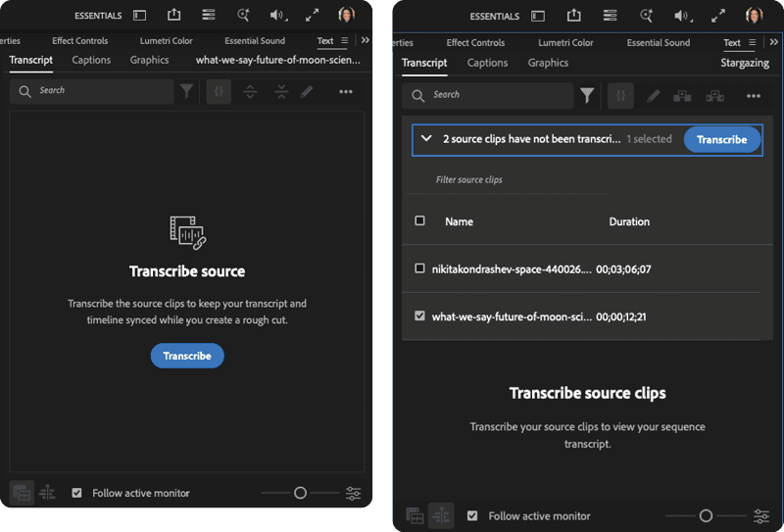Image resolution: width=784 pixels, height=532 pixels.
Task: Select the Transcript tab in right panel
Action: coord(424,63)
